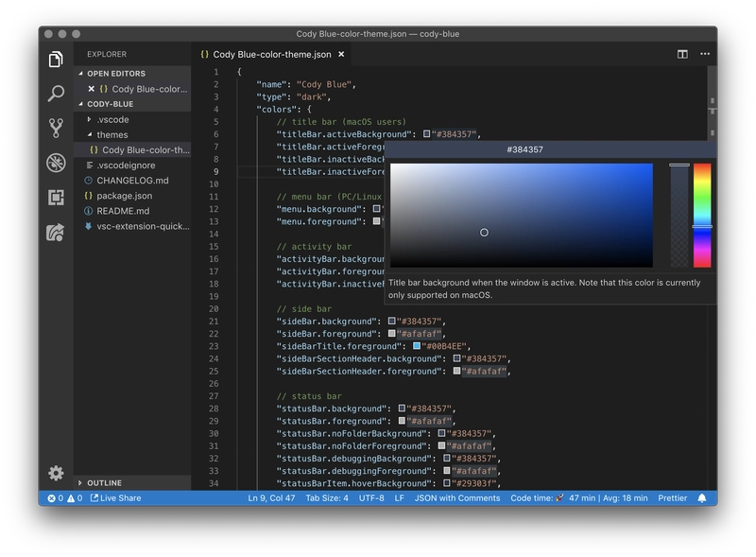Click the "Cody Blue" name value
The width and height of the screenshot is (756, 557).
pyautogui.click(x=323, y=84)
